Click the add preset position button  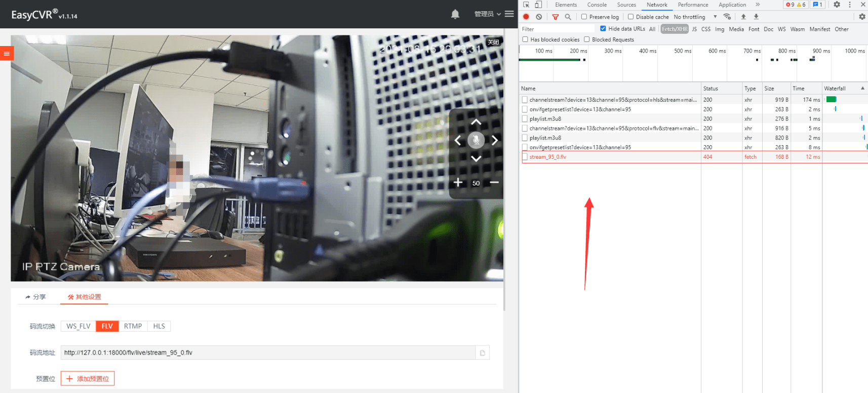pyautogui.click(x=88, y=379)
